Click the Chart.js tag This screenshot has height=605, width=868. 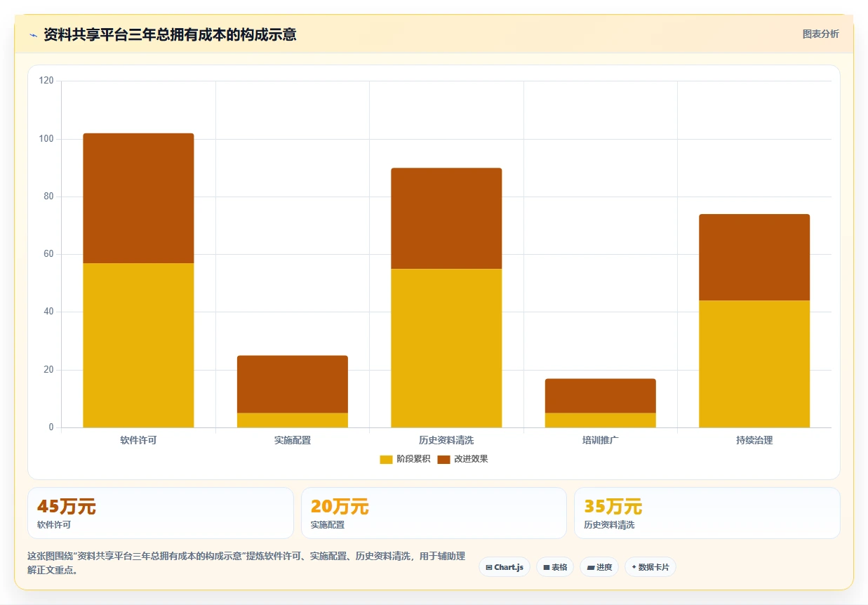pos(505,567)
